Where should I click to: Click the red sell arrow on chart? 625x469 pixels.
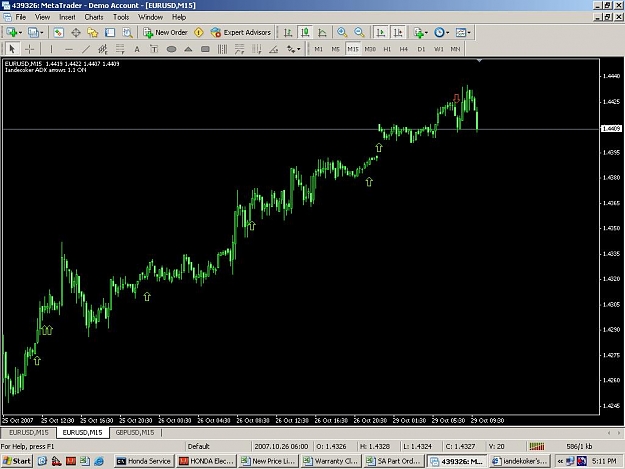pos(457,98)
